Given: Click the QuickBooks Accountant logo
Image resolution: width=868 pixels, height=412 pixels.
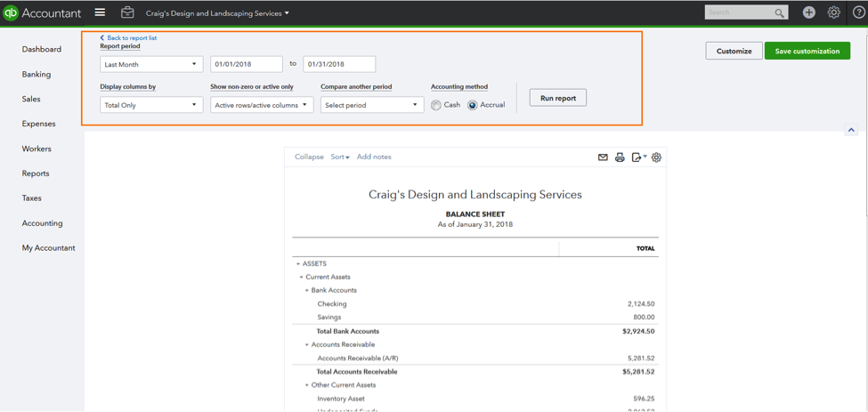Looking at the screenshot, I should [x=42, y=12].
